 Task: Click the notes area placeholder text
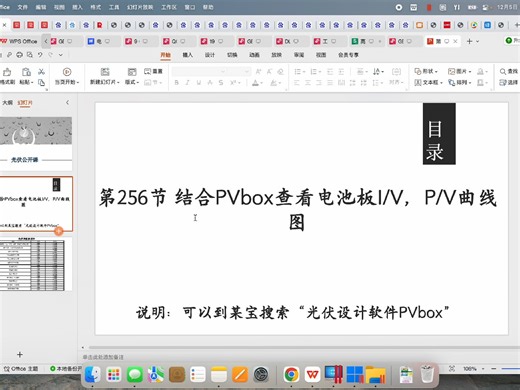(x=103, y=357)
